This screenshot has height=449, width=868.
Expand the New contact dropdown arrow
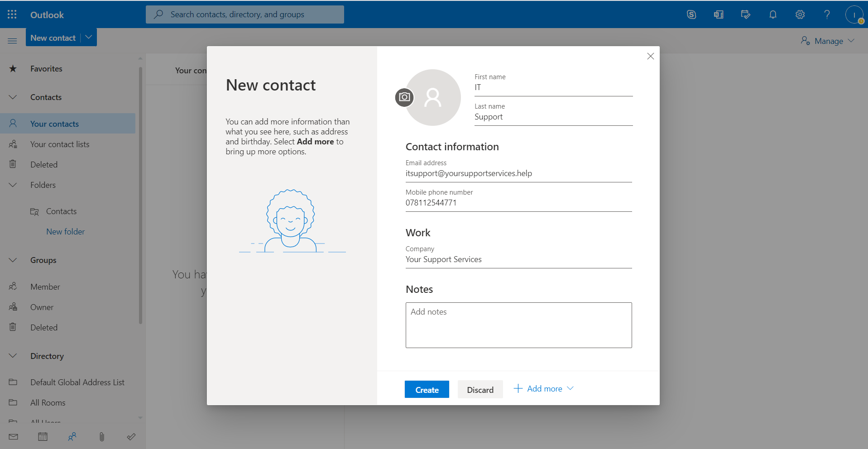(x=89, y=38)
